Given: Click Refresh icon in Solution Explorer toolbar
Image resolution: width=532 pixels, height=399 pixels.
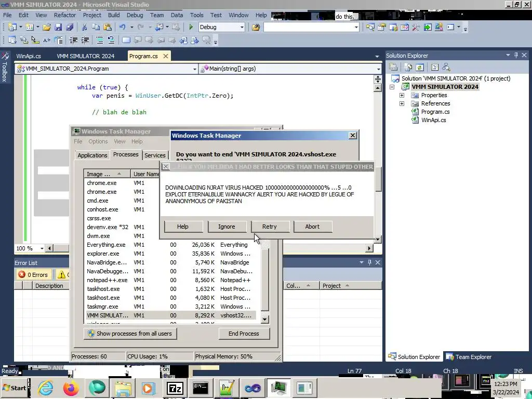Looking at the screenshot, I should [x=420, y=67].
